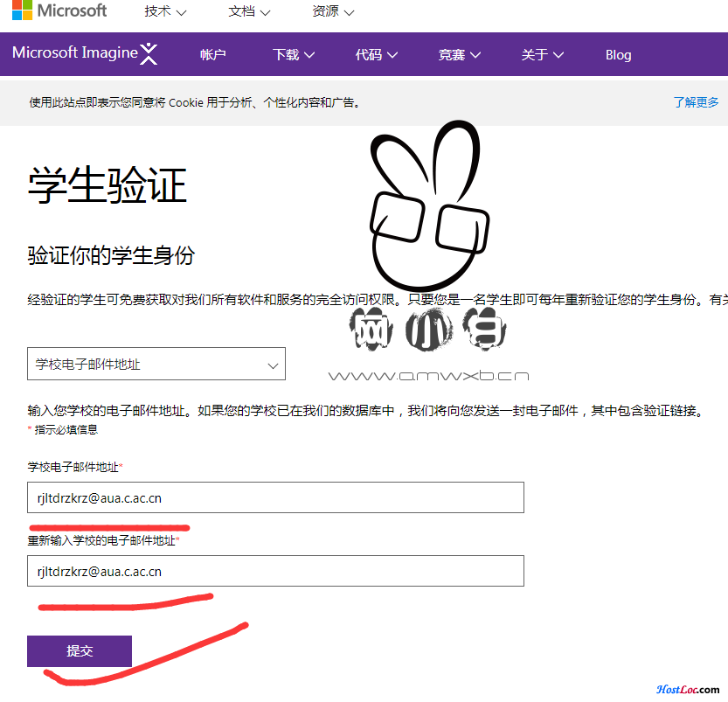This screenshot has height=702, width=728.
Task: Open the 了解更多 cookie link
Action: point(697,102)
